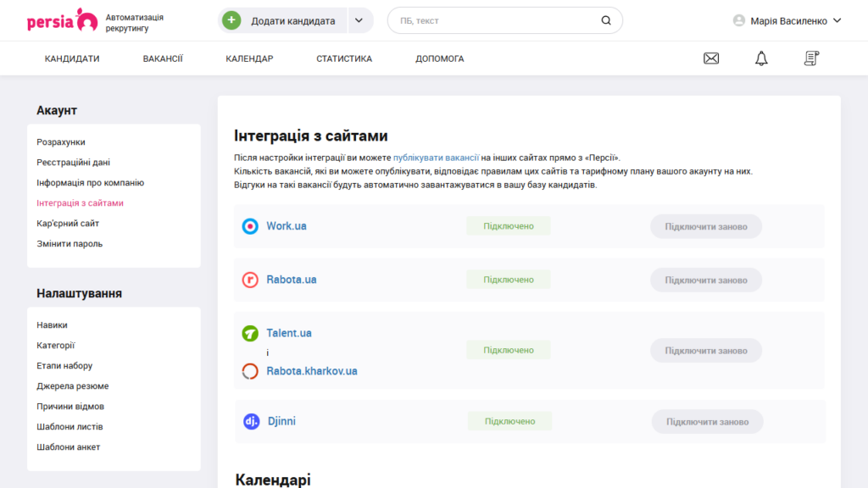Click the Підключено status for Rabota.ua
868x488 pixels.
(509, 280)
